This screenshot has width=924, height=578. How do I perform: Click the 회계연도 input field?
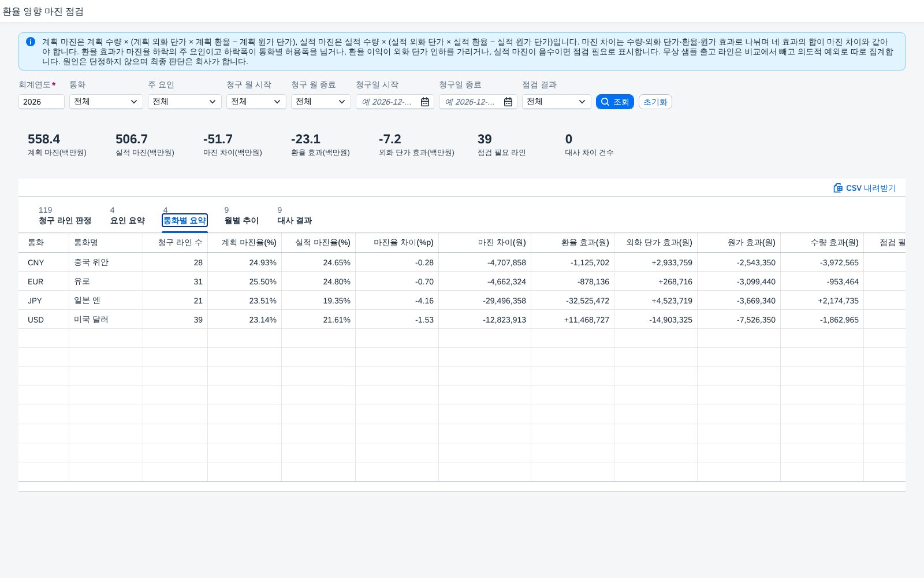pyautogui.click(x=42, y=102)
